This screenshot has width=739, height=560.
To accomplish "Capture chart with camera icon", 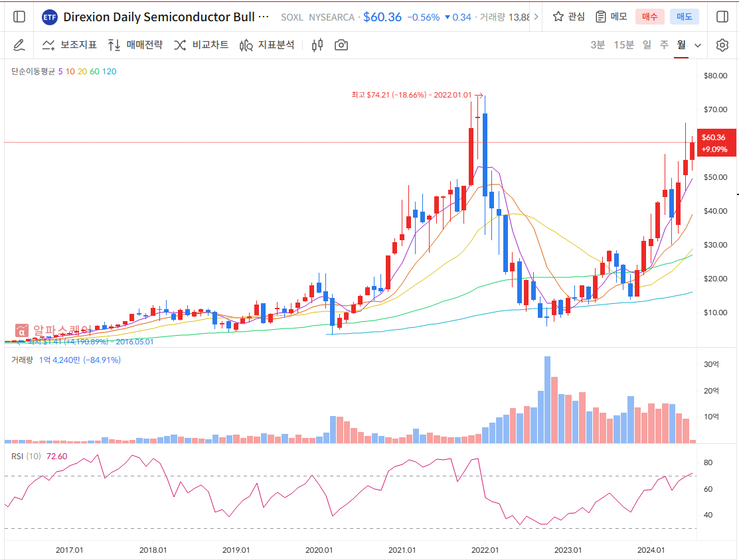I will coord(341,45).
